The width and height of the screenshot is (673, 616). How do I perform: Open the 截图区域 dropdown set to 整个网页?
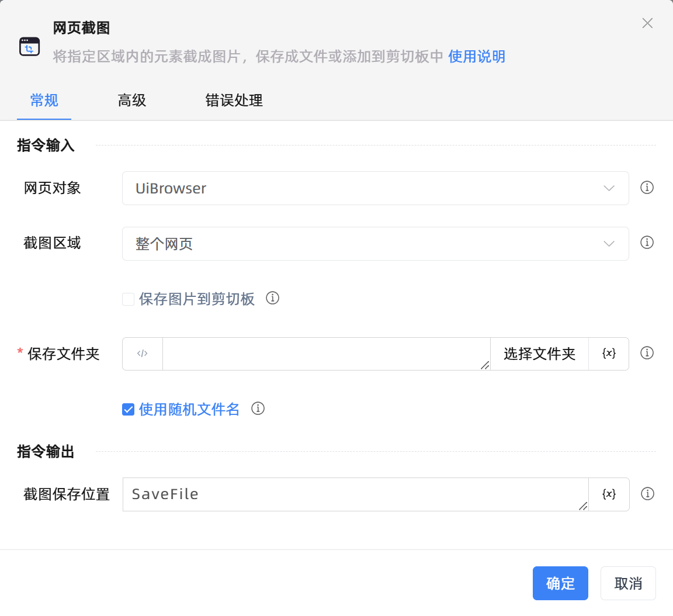[375, 243]
